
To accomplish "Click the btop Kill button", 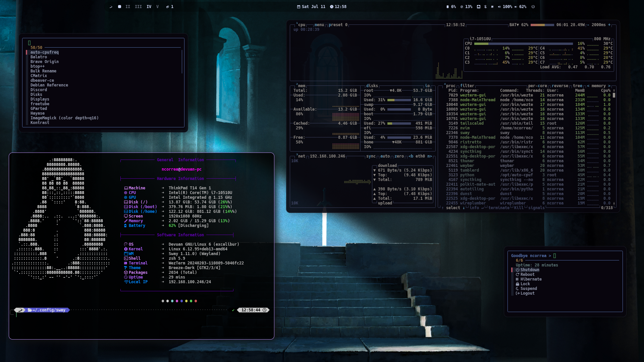I will 519,208.
